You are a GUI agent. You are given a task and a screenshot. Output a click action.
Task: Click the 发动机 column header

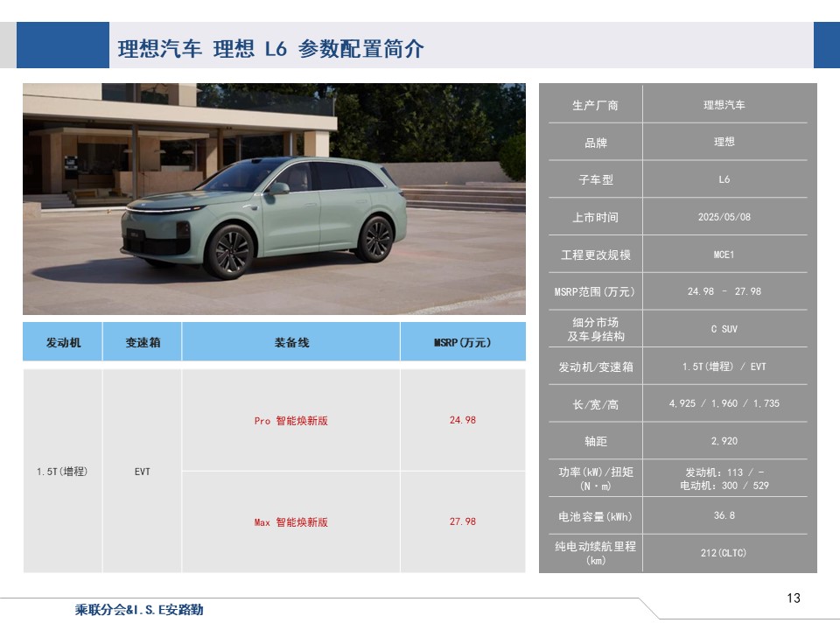coord(63,342)
